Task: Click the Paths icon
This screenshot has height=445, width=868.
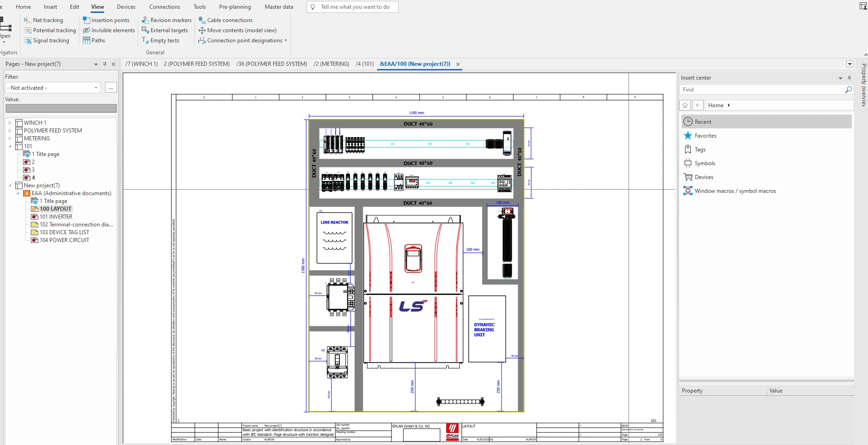Action: pyautogui.click(x=87, y=40)
